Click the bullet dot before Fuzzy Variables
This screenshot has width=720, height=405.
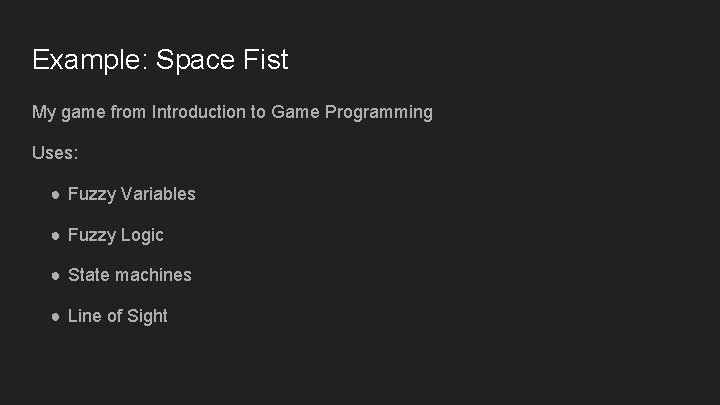pos(56,194)
